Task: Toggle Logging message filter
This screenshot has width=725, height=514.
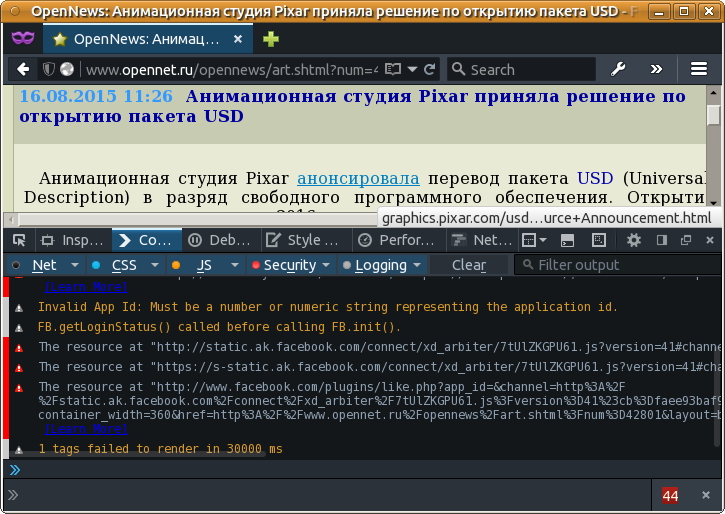Action: (x=375, y=265)
